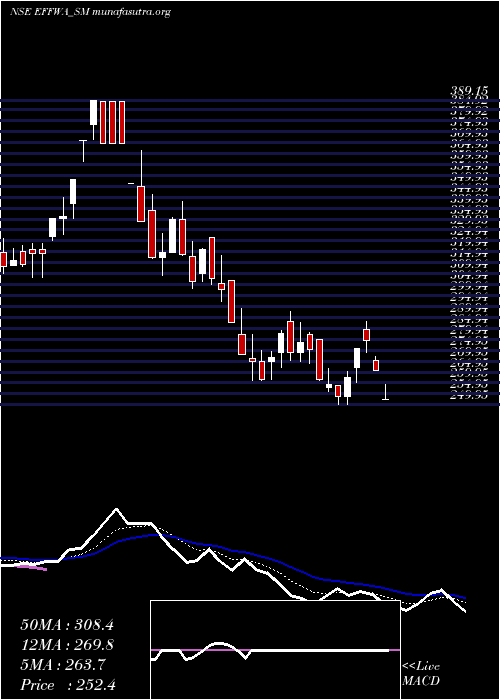Click the 5MA : 263.7 value

[63, 665]
